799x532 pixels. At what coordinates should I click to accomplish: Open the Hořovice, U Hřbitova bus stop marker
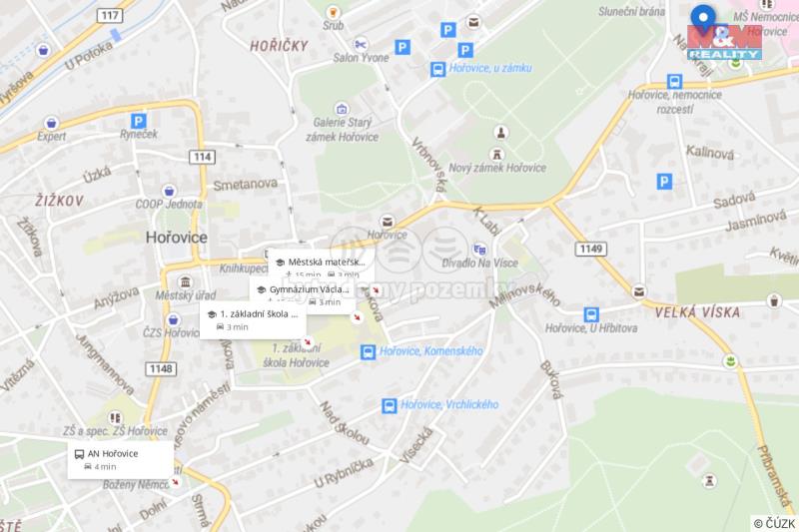click(591, 314)
